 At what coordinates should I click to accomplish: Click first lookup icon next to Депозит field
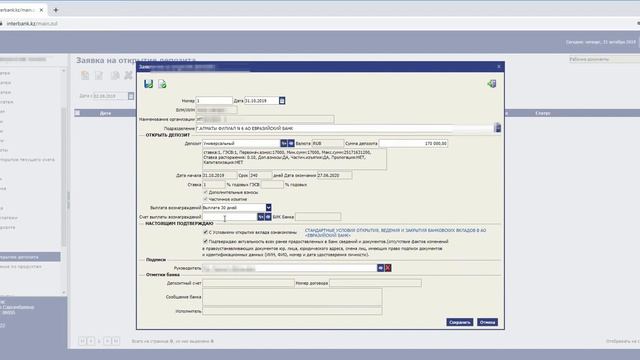coord(284,143)
